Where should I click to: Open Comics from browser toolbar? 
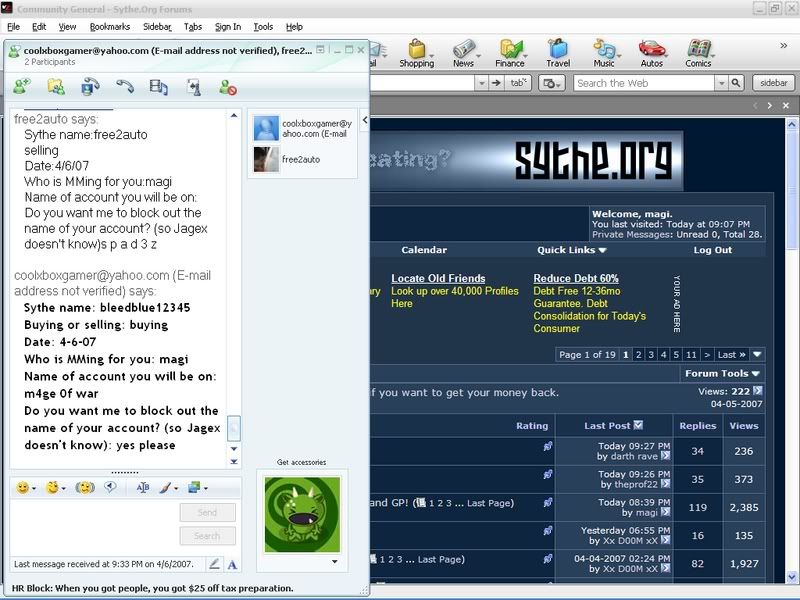(698, 54)
